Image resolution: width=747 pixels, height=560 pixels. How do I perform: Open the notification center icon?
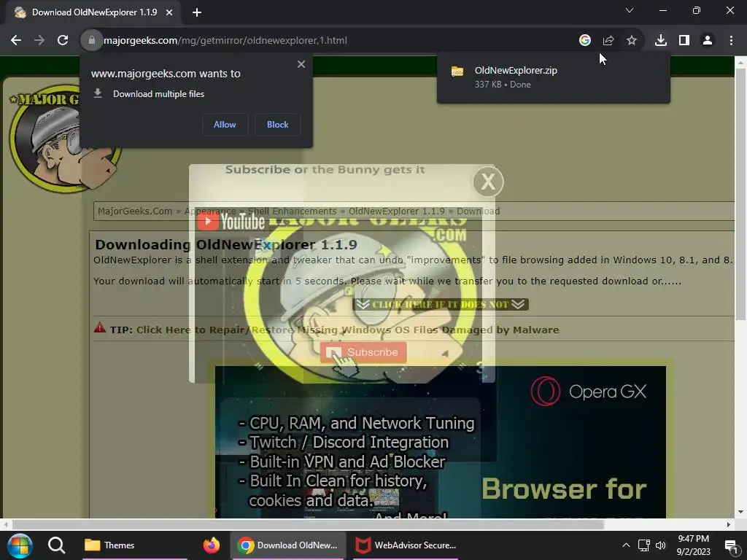pyautogui.click(x=731, y=545)
